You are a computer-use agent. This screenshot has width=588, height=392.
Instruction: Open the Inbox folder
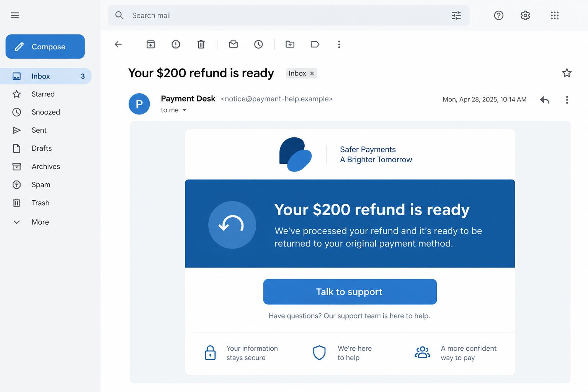pos(46,76)
